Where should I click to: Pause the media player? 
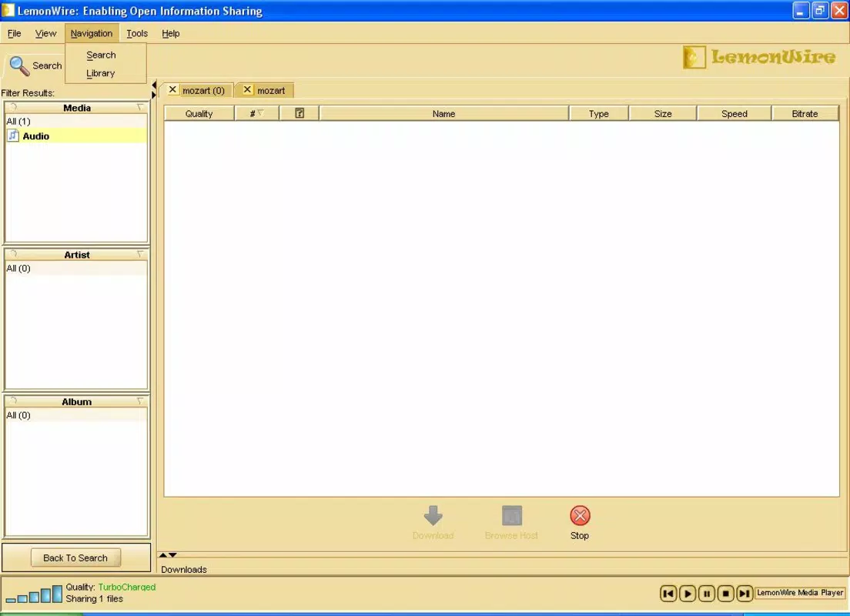pos(706,593)
